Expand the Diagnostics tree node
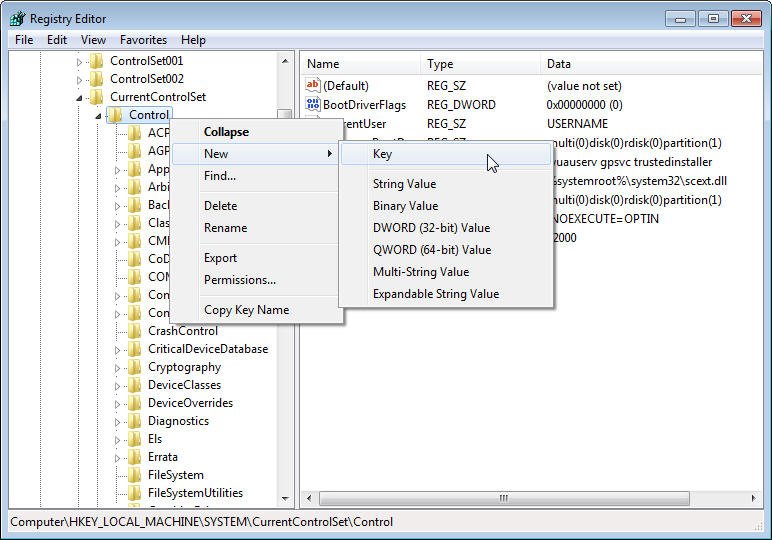This screenshot has height=540, width=772. coord(117,422)
